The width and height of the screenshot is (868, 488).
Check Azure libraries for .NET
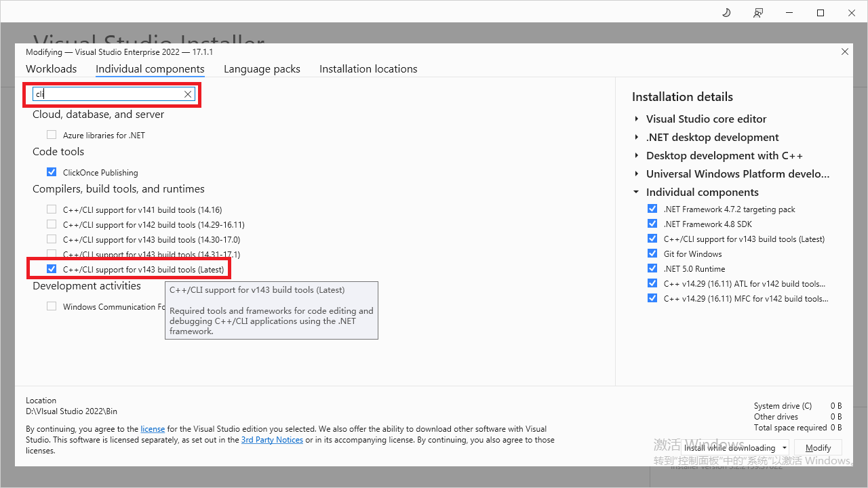52,135
